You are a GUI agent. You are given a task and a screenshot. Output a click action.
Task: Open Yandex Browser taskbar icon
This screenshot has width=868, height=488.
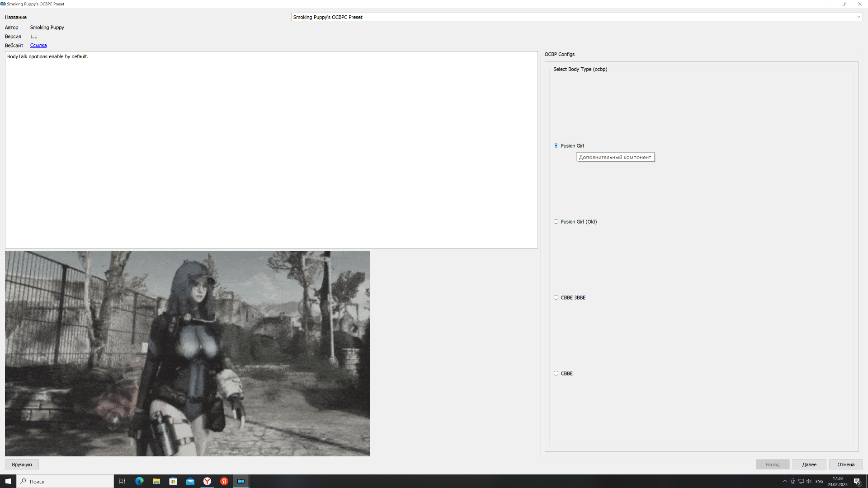tap(207, 481)
